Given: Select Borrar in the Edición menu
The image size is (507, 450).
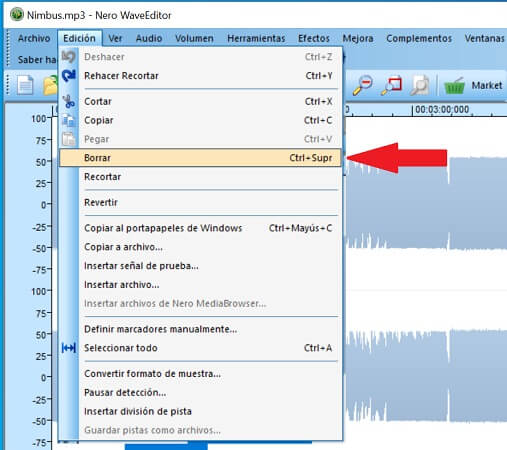Looking at the screenshot, I should coord(200,158).
